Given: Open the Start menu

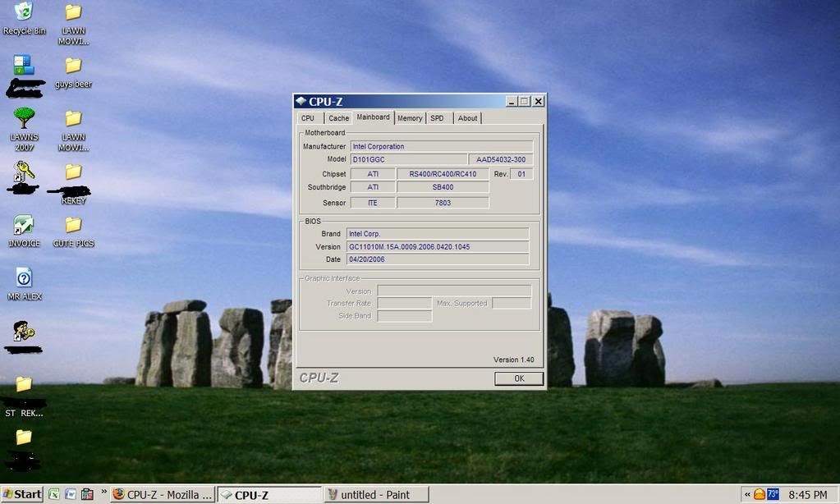Looking at the screenshot, I should (x=22, y=494).
